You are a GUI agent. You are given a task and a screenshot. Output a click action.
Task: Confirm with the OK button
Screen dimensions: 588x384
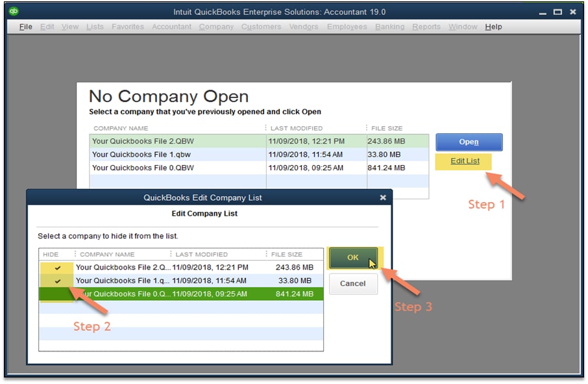pos(352,257)
